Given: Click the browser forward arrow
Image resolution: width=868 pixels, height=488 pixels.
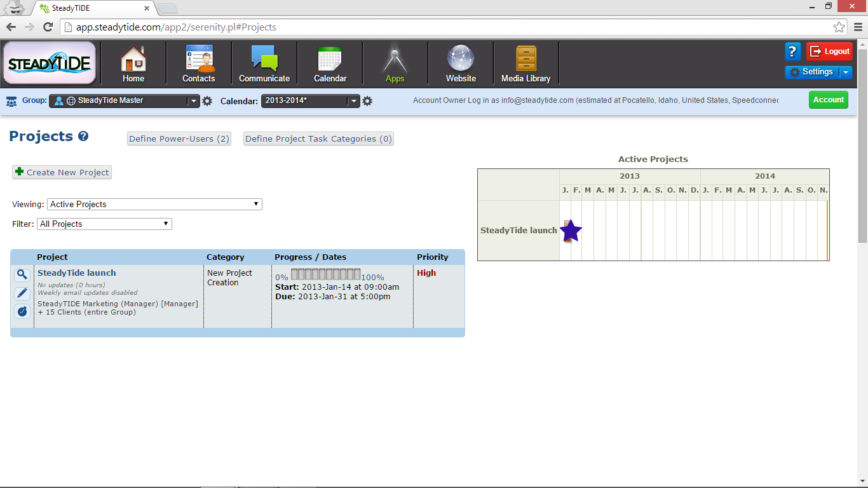Looking at the screenshot, I should tap(29, 27).
